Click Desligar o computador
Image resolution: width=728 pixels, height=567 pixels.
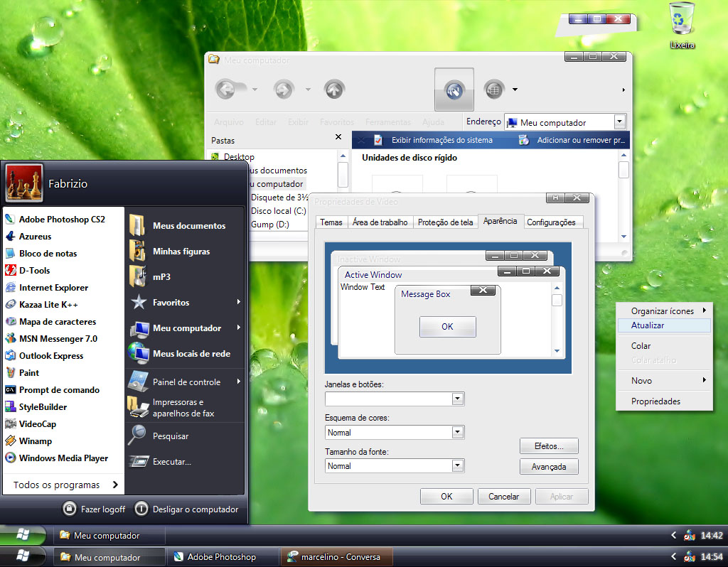pyautogui.click(x=186, y=509)
